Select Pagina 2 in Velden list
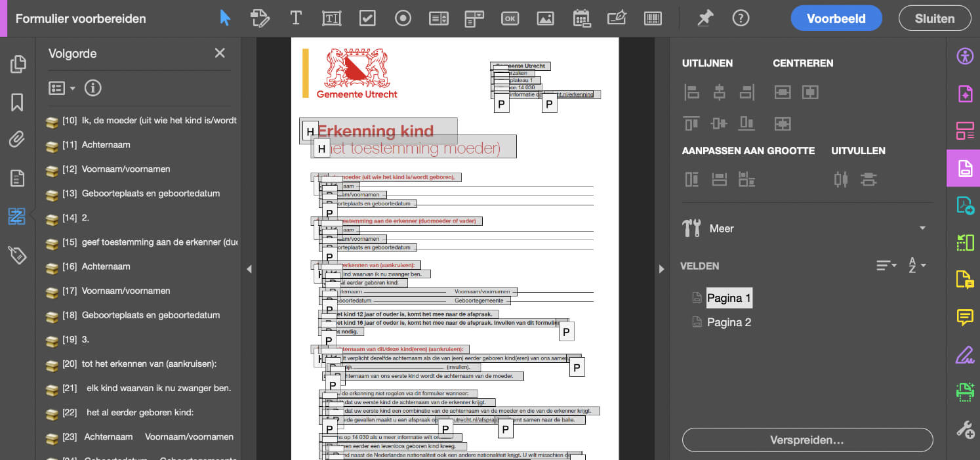The height and width of the screenshot is (460, 980). pyautogui.click(x=728, y=322)
